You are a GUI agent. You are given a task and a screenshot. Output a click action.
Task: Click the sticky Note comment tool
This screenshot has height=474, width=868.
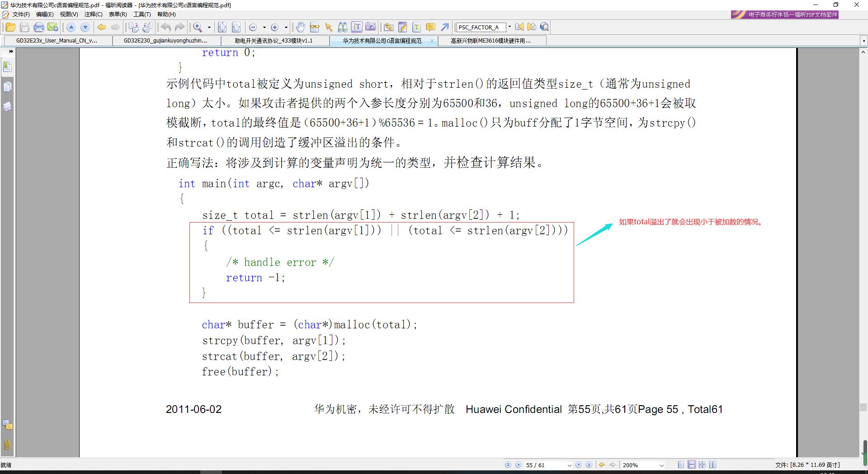(430, 27)
